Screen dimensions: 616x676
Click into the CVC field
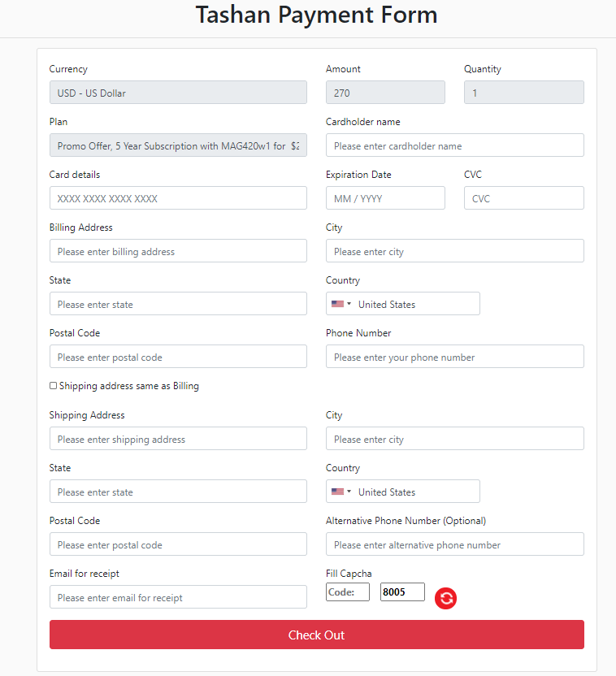(x=523, y=198)
